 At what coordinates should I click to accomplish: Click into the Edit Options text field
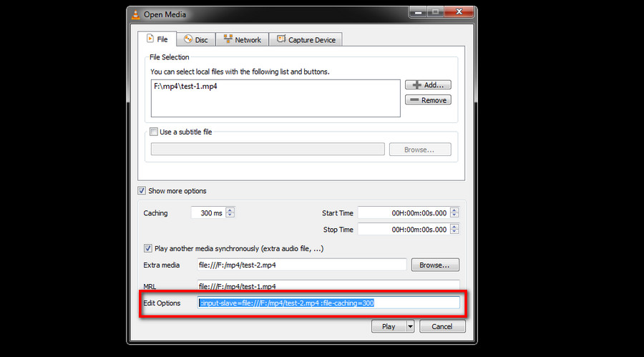(x=328, y=303)
